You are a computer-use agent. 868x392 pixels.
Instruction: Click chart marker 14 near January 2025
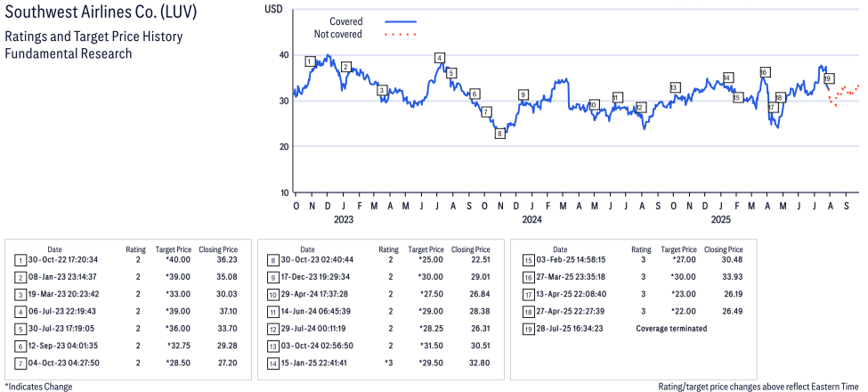(728, 78)
